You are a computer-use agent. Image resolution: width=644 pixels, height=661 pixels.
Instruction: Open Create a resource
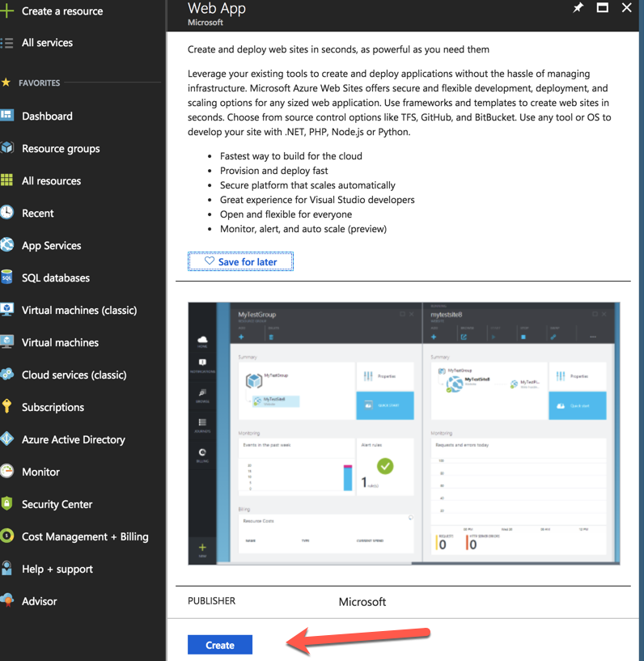[62, 11]
